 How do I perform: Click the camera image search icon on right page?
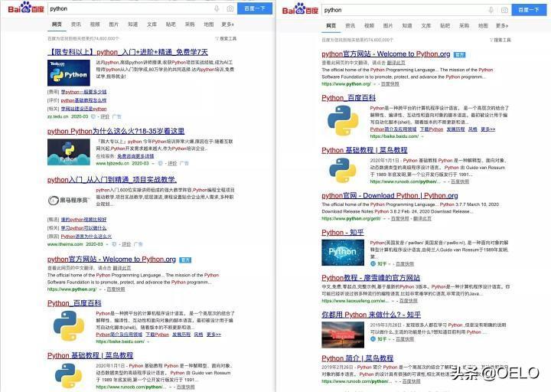point(504,10)
